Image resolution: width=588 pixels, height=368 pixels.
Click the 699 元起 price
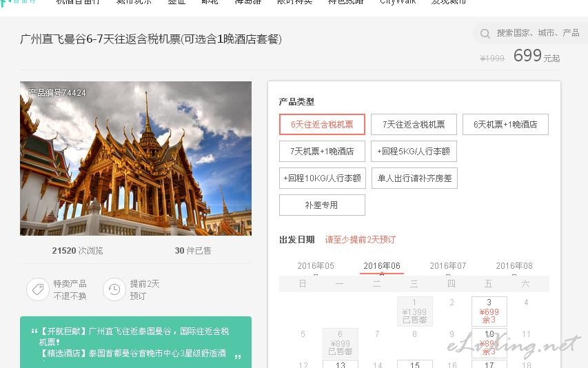tap(536, 56)
